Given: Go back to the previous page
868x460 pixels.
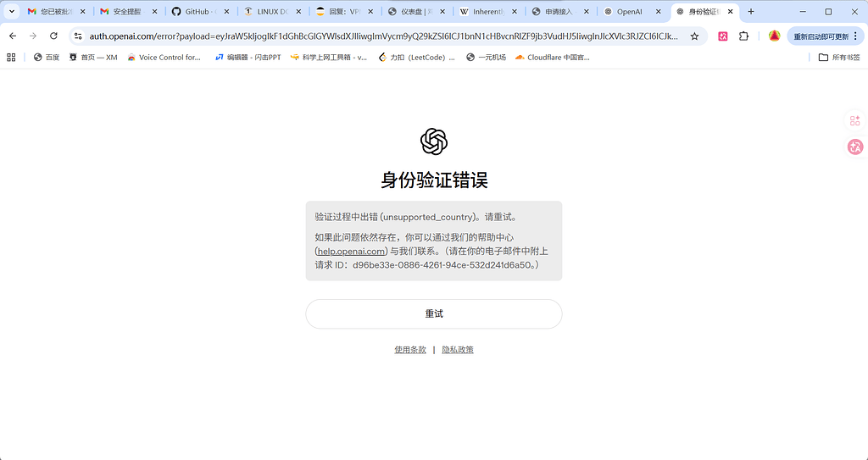Looking at the screenshot, I should (x=13, y=36).
